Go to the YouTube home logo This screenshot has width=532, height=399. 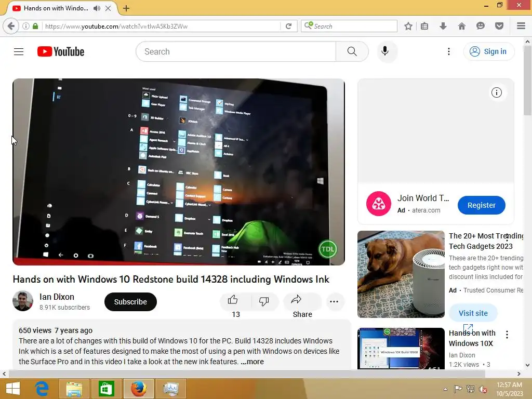coord(61,51)
